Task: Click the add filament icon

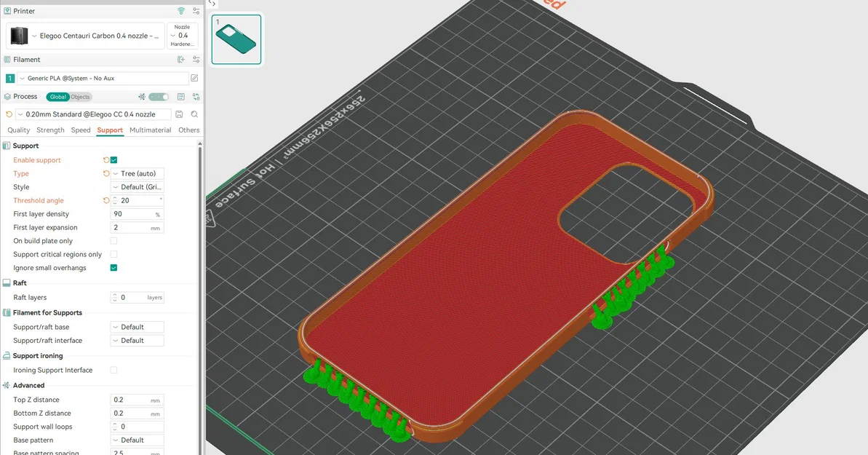Action: (x=181, y=59)
